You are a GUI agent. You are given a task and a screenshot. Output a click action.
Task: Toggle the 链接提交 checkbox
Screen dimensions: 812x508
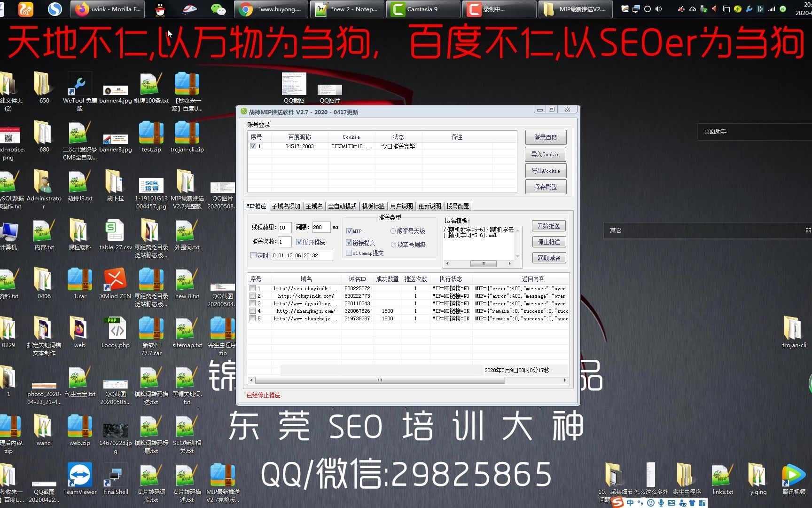click(349, 242)
